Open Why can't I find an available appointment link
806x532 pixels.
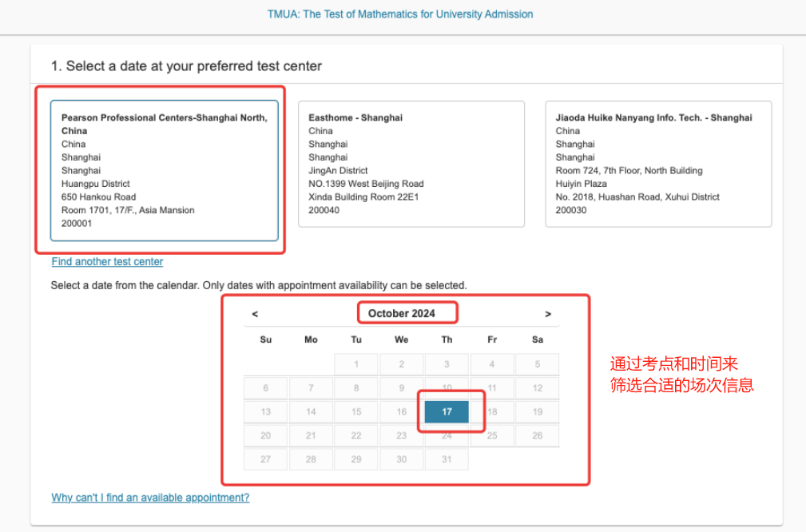coord(150,498)
